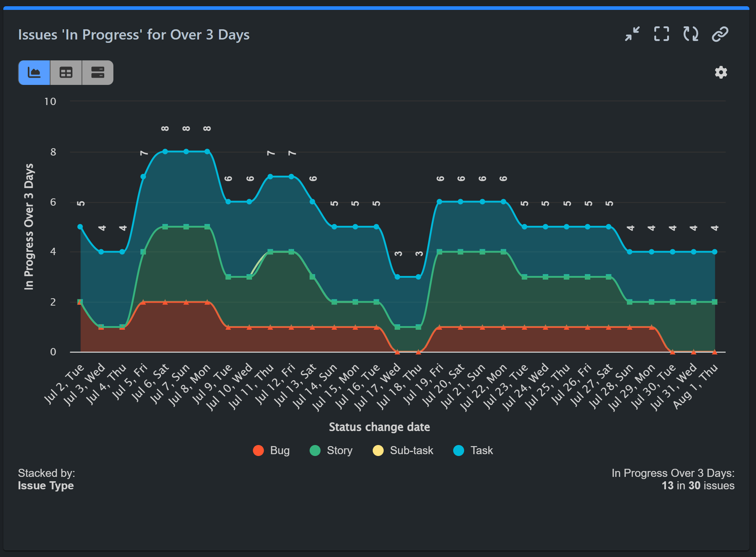Screen dimensions: 756x557
Task: Toggle visibility of the Story series
Action: tap(331, 451)
